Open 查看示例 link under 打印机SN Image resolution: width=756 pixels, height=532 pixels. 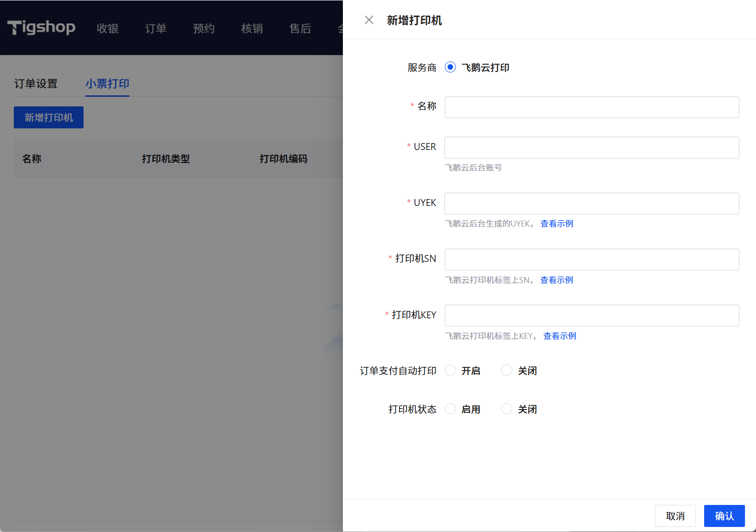(x=556, y=280)
